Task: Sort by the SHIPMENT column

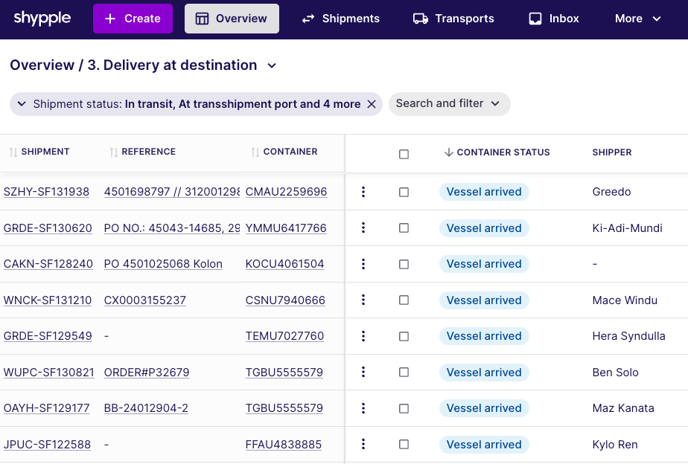Action: (x=39, y=152)
